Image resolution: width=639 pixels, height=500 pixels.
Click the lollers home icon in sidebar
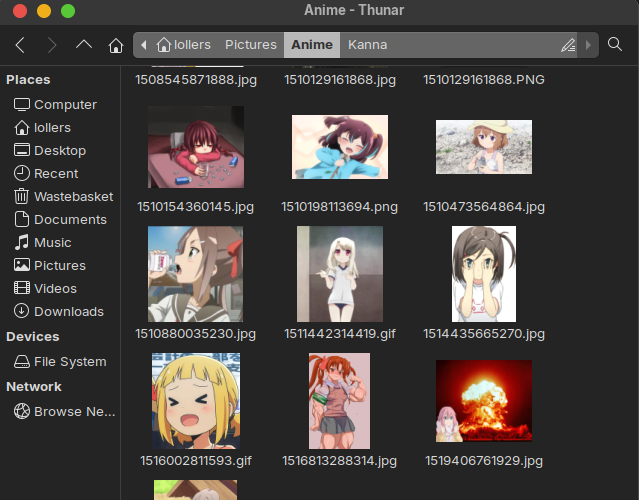tap(22, 128)
